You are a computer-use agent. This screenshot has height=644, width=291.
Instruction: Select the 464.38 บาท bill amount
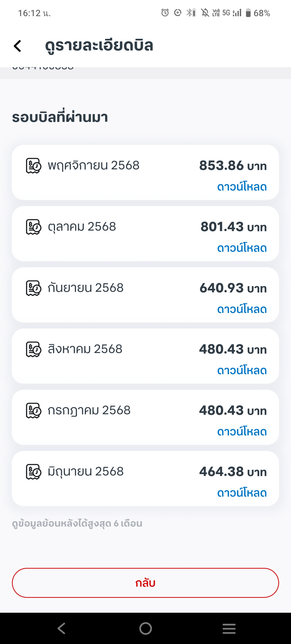click(233, 472)
